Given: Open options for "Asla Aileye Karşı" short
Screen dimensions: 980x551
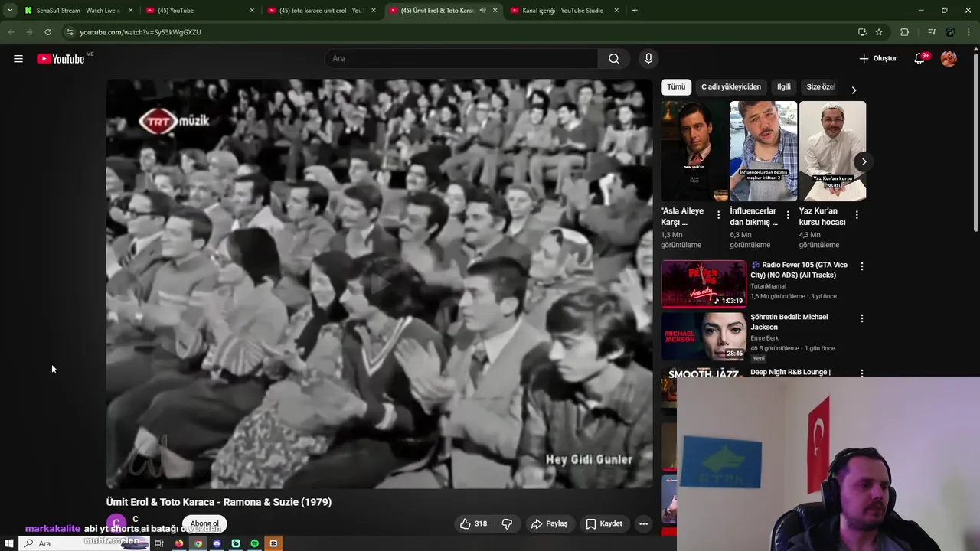Looking at the screenshot, I should click(x=718, y=215).
